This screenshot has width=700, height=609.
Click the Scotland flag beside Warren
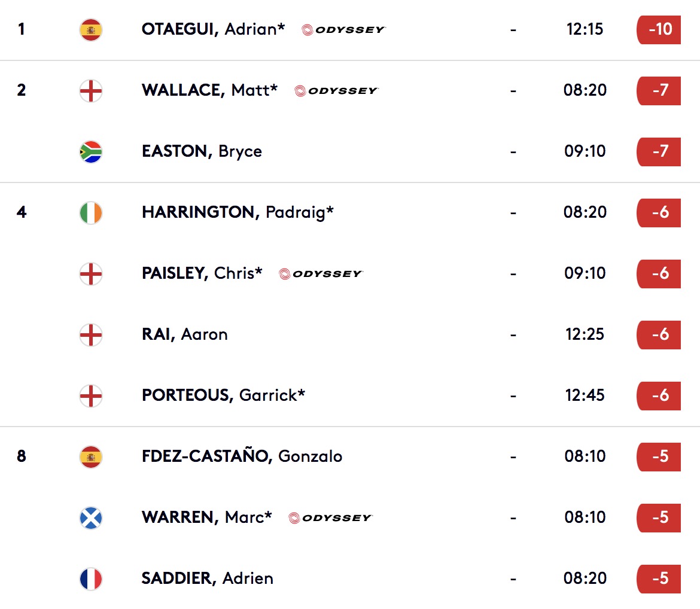click(x=90, y=518)
